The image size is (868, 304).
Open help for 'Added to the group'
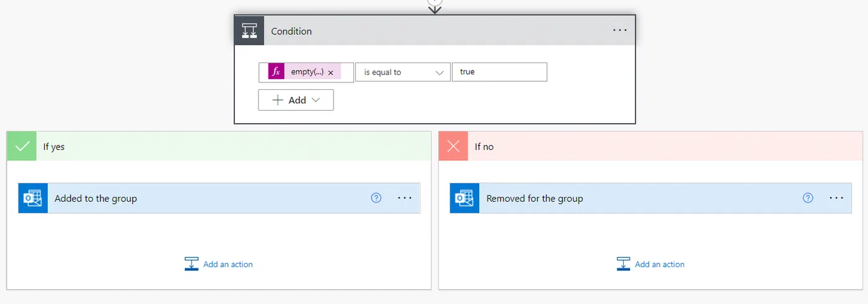pos(376,198)
